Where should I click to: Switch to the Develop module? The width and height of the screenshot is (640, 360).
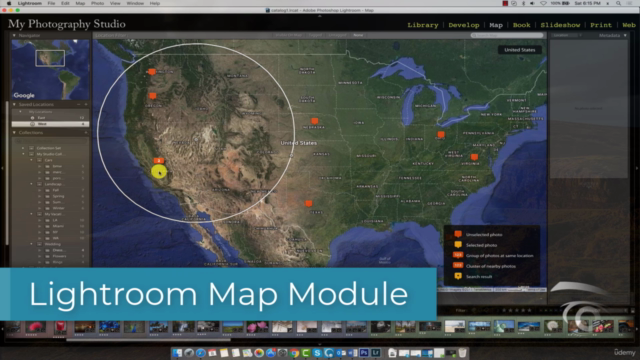point(464,25)
